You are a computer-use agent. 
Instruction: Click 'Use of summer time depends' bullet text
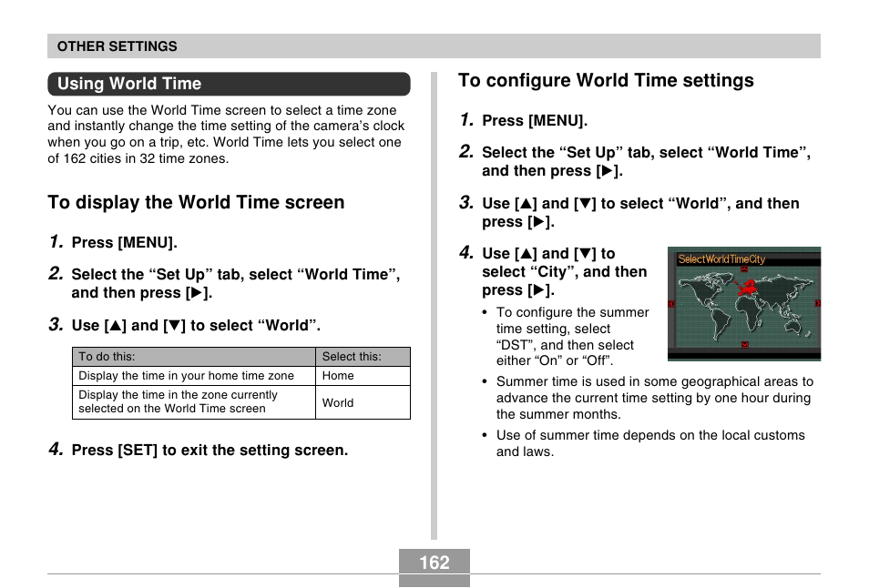(650, 443)
